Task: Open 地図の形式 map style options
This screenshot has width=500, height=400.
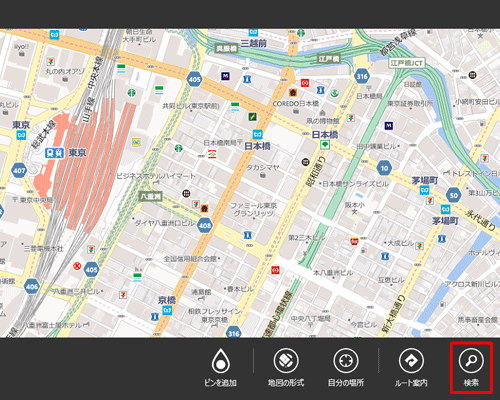Action: pyautogui.click(x=286, y=361)
